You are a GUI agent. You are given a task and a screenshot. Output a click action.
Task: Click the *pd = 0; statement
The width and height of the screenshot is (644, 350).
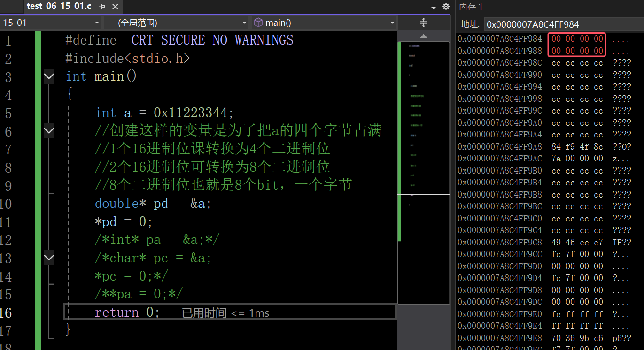click(124, 221)
